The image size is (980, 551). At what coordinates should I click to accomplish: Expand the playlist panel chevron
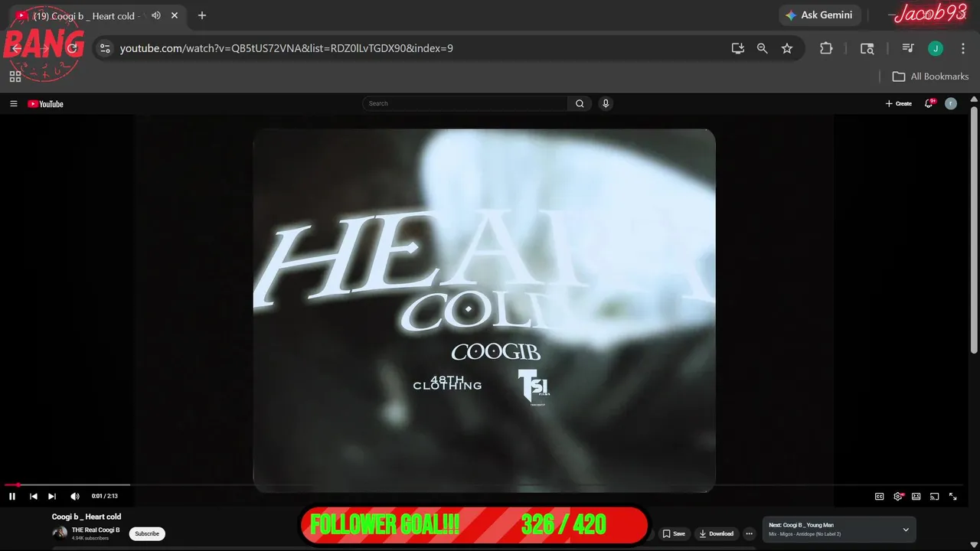click(x=906, y=530)
